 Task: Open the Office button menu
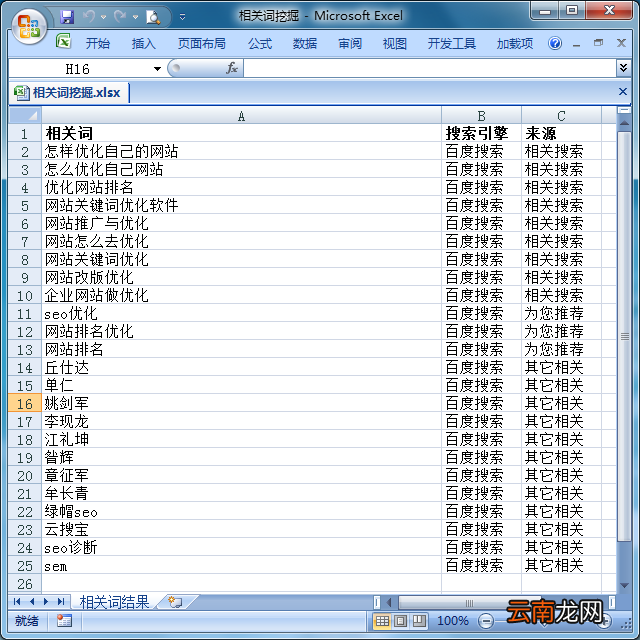(29, 27)
